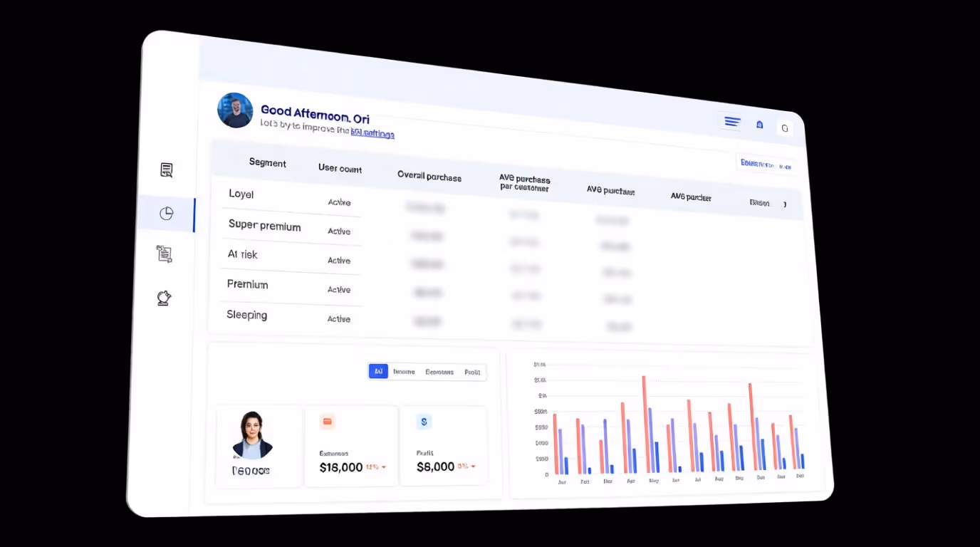
Task: Click the user avatar next to Good Afternoon
Action: pos(235,110)
